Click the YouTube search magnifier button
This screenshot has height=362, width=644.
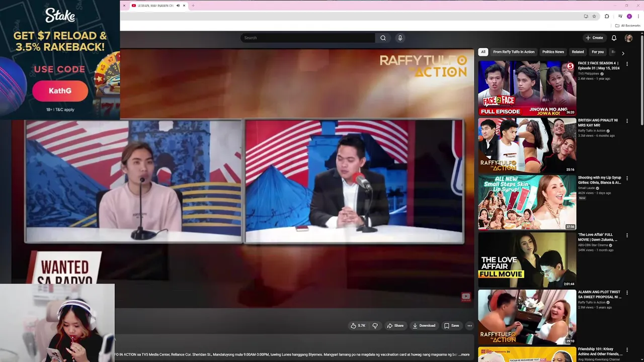click(383, 38)
